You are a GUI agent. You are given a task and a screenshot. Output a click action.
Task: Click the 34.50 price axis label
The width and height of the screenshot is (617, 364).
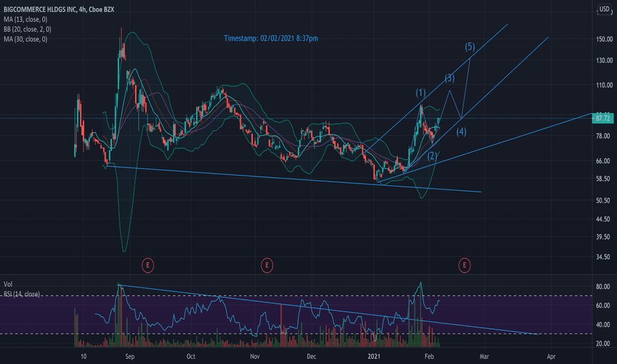(x=603, y=257)
